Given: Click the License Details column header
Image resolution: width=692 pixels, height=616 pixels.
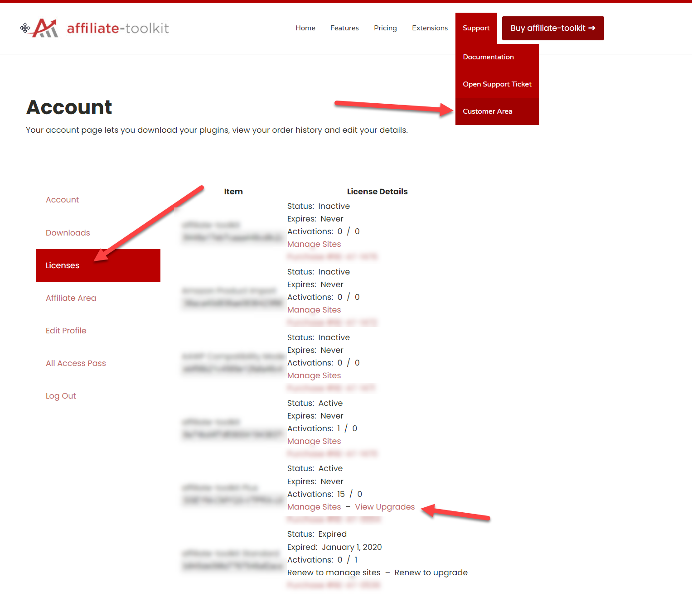Looking at the screenshot, I should (x=377, y=192).
